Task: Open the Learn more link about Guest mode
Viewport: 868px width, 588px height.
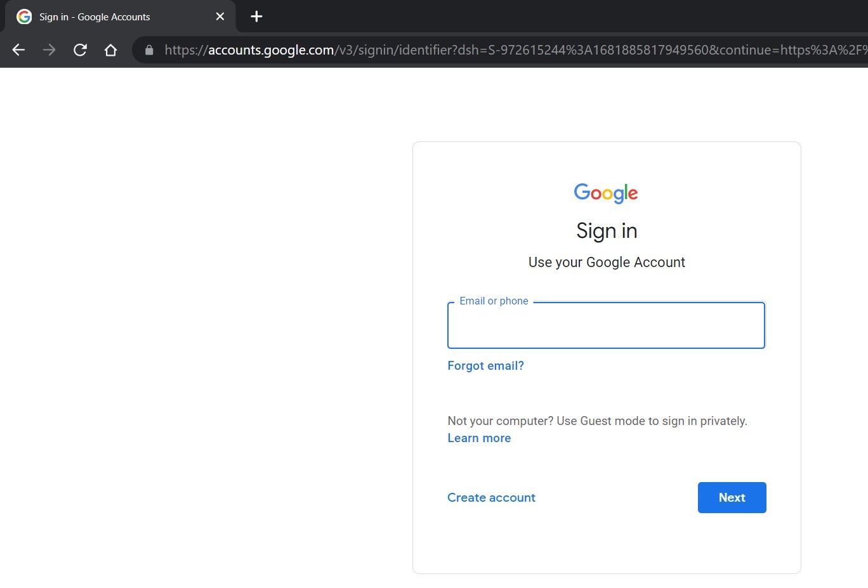Action: (x=479, y=438)
